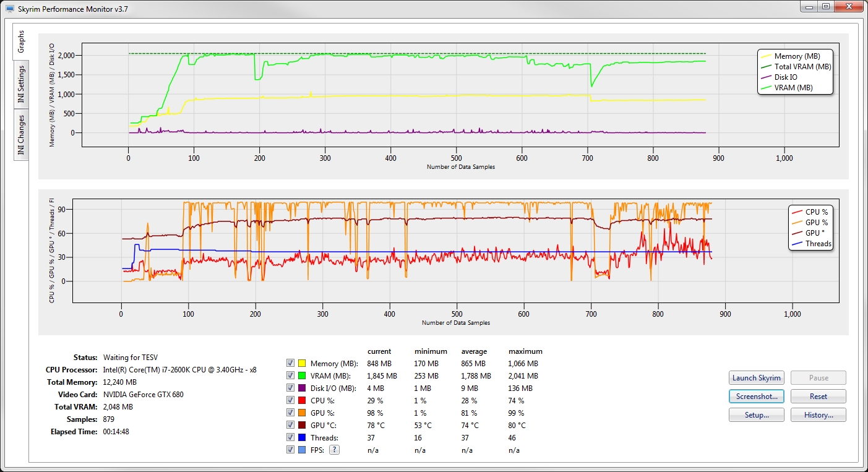Open the History... window

click(818, 415)
